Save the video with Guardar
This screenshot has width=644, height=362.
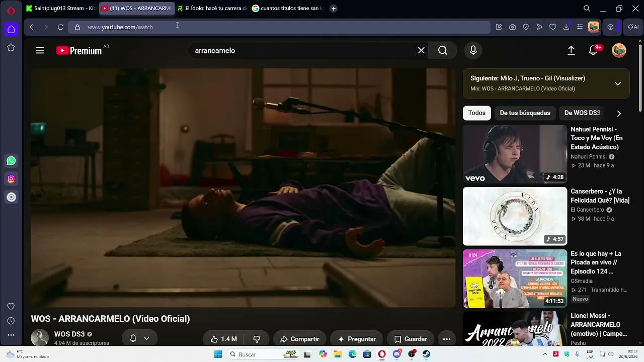(x=411, y=339)
